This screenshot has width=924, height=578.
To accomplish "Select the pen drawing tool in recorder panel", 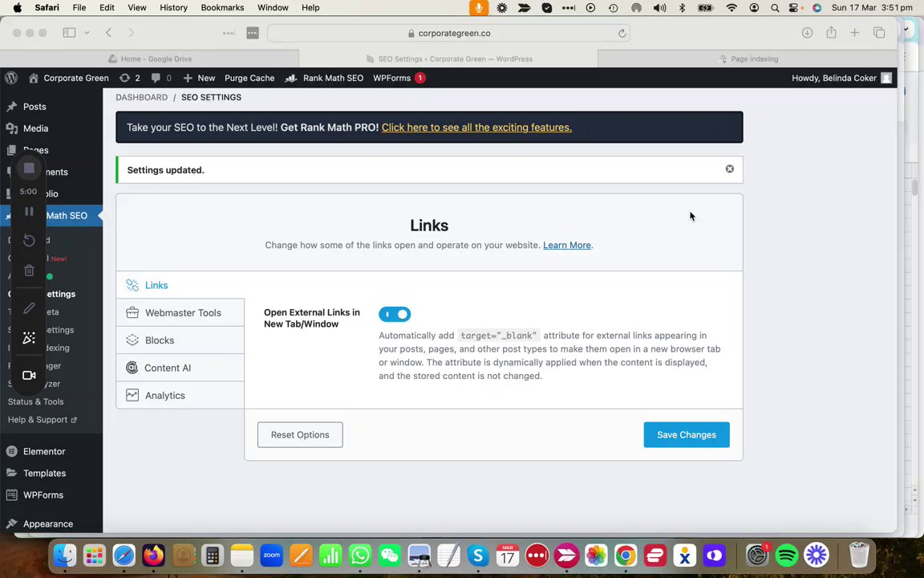I will point(29,308).
